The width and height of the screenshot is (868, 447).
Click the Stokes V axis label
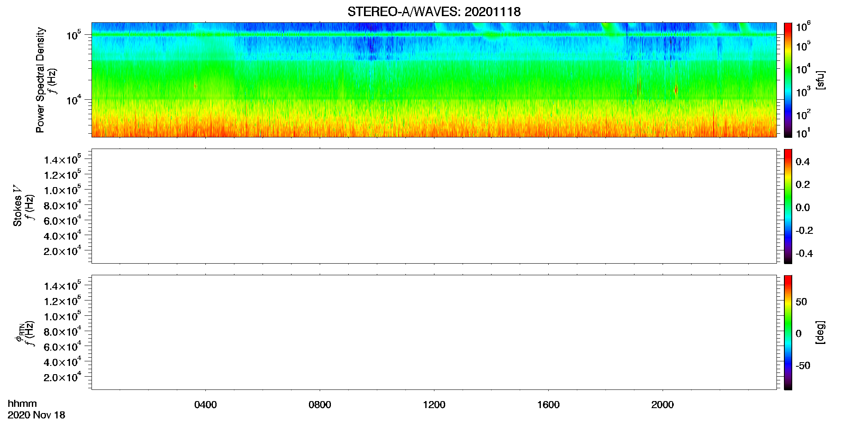[x=17, y=206]
